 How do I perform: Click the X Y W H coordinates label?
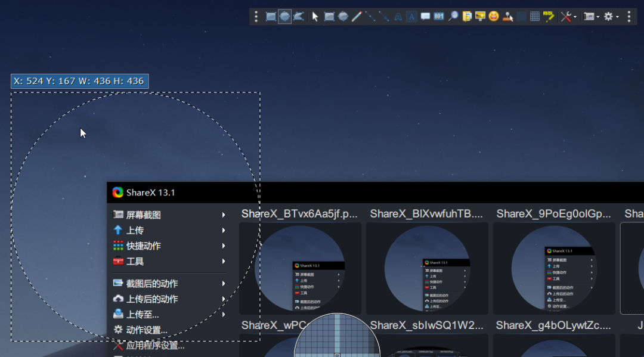point(79,81)
